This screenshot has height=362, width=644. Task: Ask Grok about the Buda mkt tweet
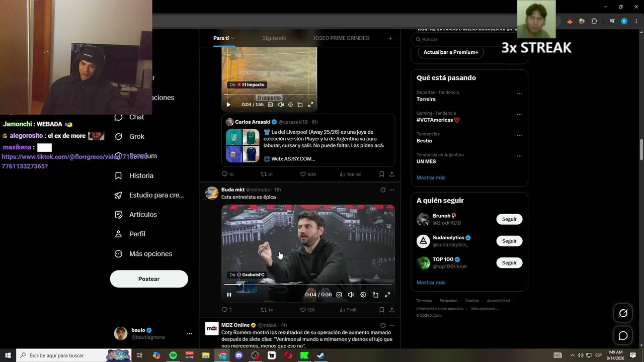click(383, 190)
